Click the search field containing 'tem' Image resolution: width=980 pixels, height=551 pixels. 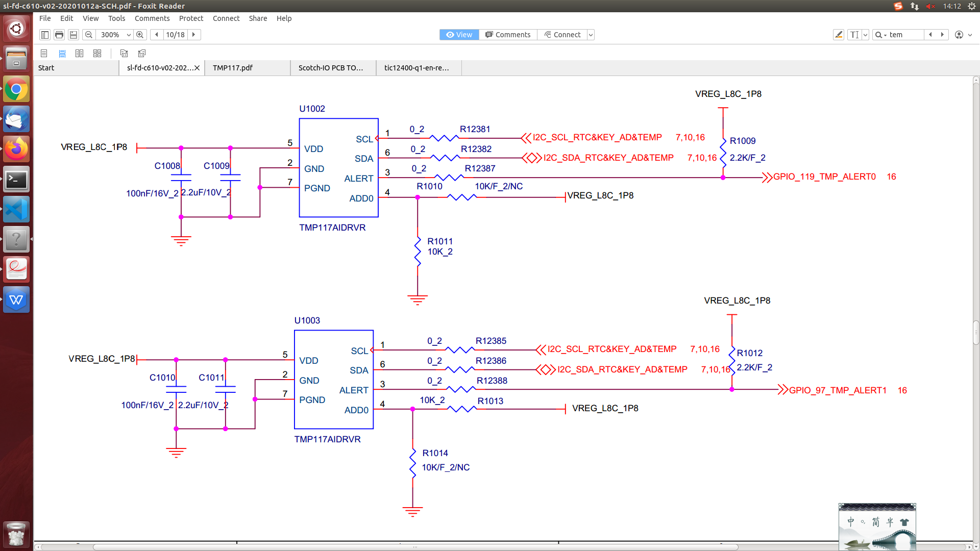pos(904,35)
